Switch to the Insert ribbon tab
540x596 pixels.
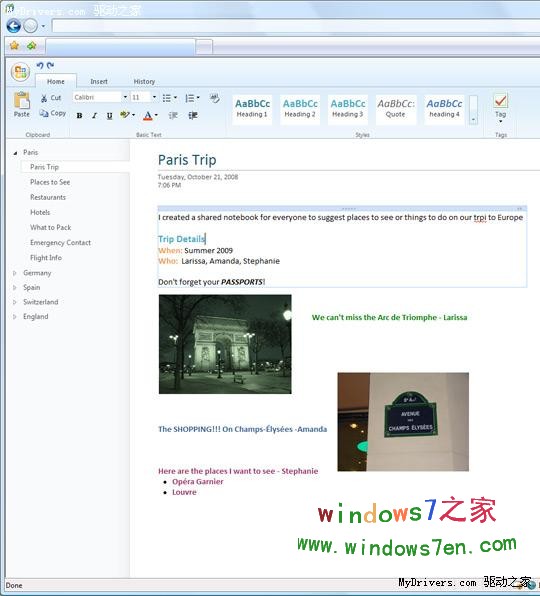(x=99, y=81)
